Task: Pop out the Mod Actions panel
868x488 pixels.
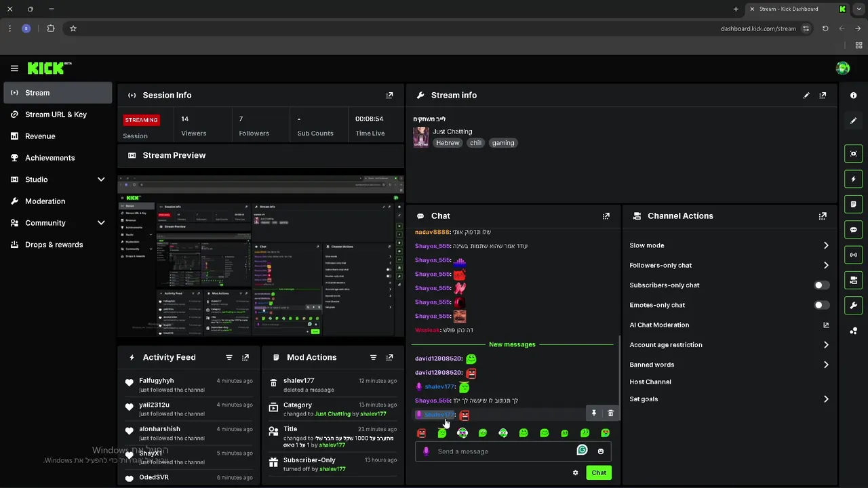Action: (x=389, y=357)
